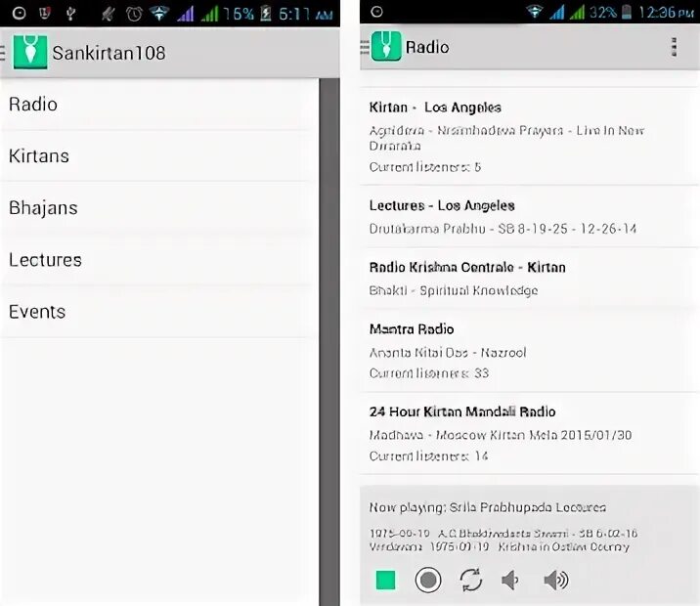Select Lectures in the drawer
This screenshot has width=700, height=606.
pos(159,260)
